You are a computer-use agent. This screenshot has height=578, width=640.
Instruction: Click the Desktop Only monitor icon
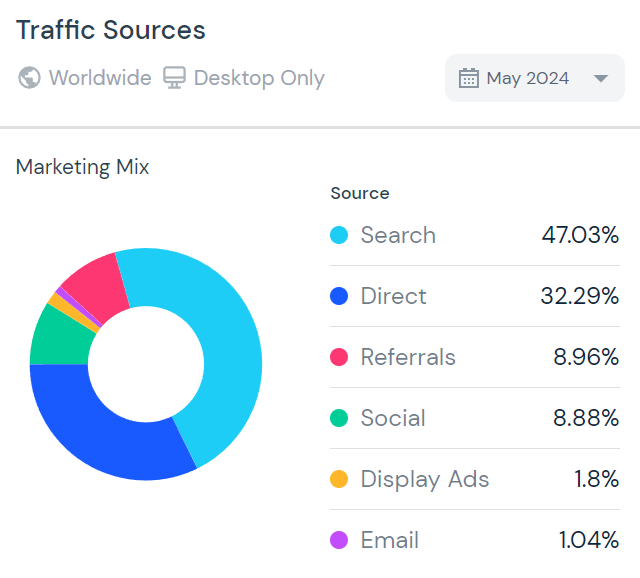point(175,78)
